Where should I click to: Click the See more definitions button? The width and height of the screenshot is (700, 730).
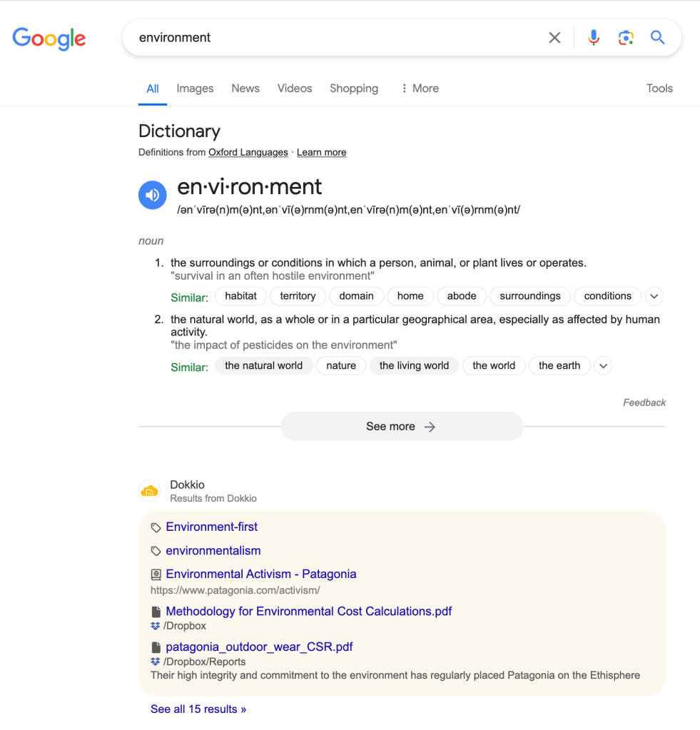pos(402,427)
